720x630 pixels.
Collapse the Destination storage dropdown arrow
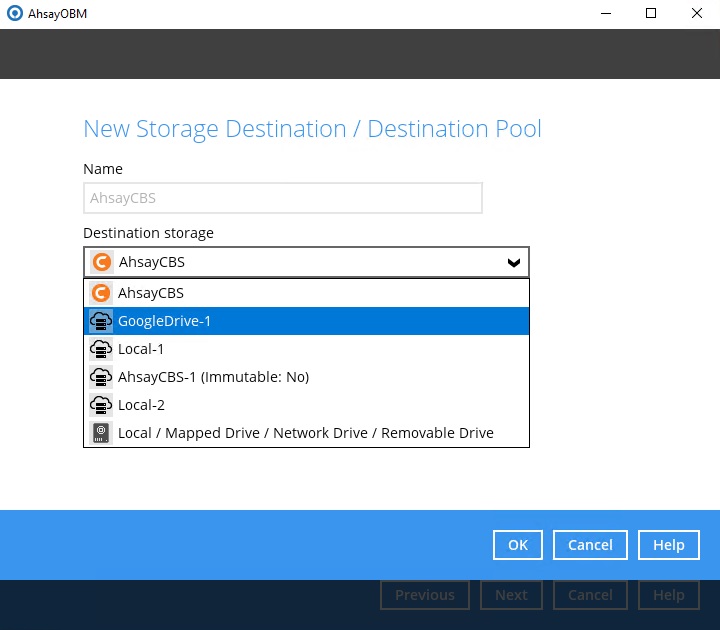(x=514, y=263)
